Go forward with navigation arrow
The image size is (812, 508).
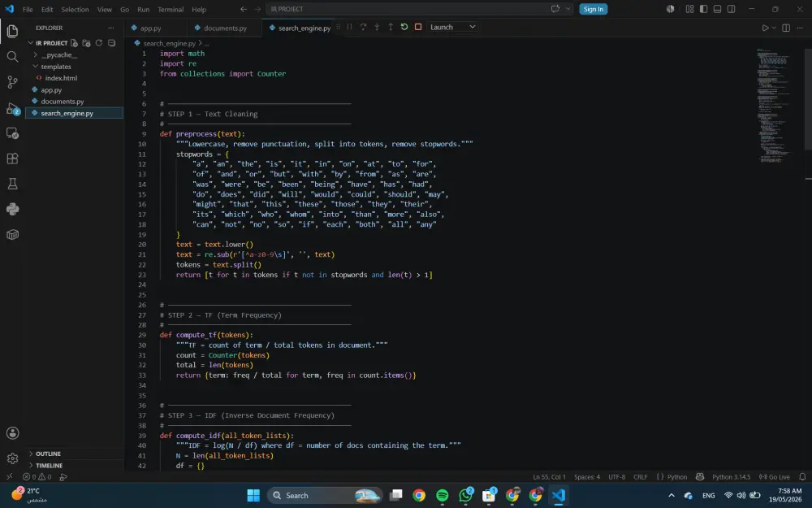257,9
